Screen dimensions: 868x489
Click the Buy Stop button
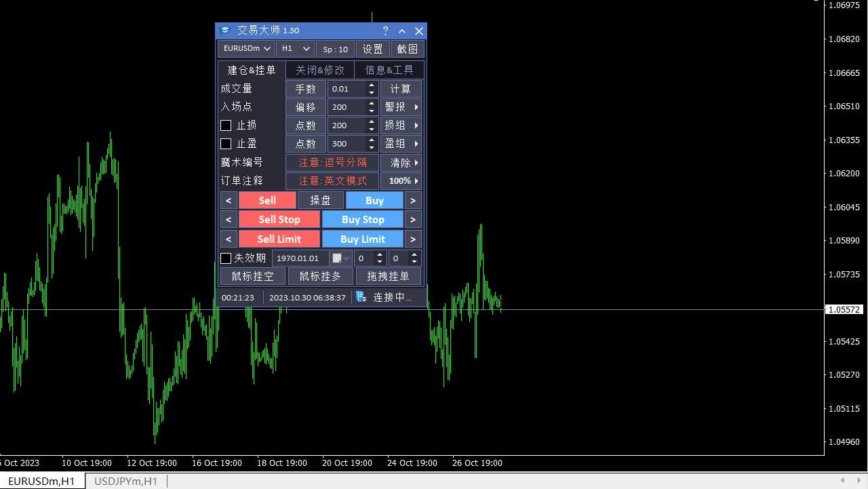coord(363,219)
